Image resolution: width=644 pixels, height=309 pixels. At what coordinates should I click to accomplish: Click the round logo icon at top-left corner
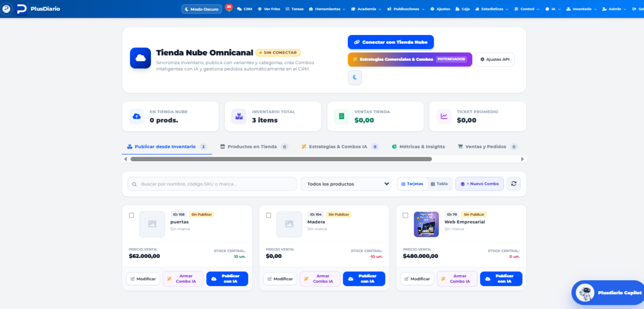pos(6,9)
